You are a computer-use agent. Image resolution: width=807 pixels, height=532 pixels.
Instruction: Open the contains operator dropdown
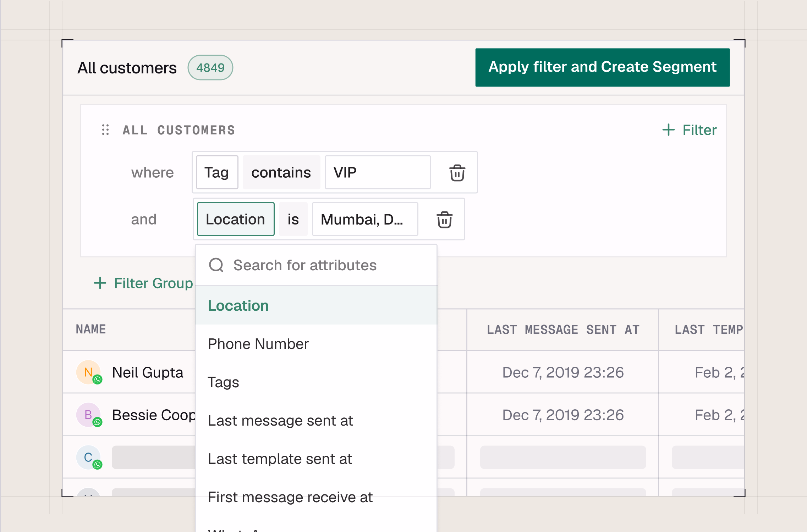(x=281, y=172)
